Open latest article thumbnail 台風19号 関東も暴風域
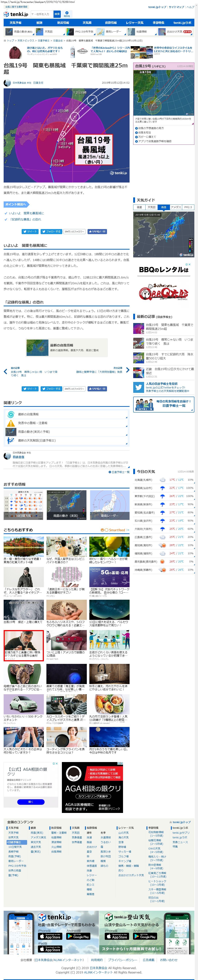The image size is (198, 980). click(139, 329)
